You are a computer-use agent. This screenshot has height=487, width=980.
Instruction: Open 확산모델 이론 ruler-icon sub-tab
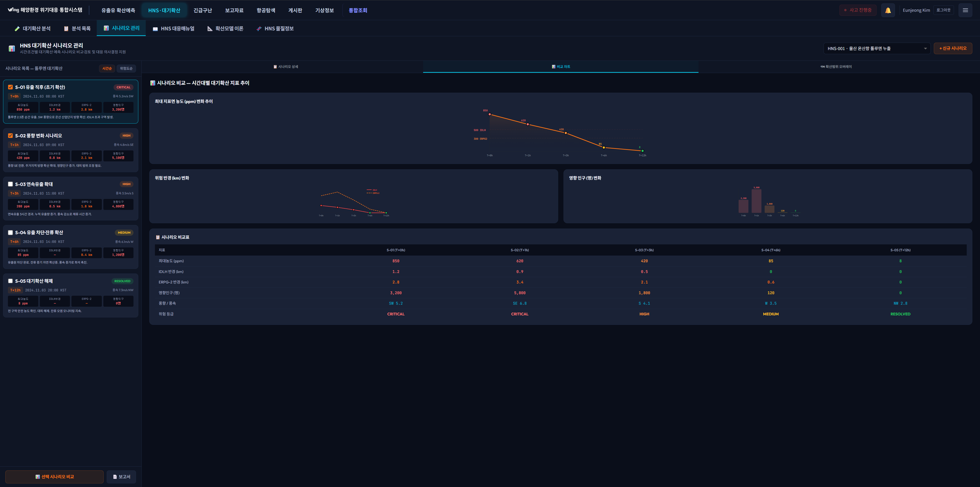(x=225, y=29)
